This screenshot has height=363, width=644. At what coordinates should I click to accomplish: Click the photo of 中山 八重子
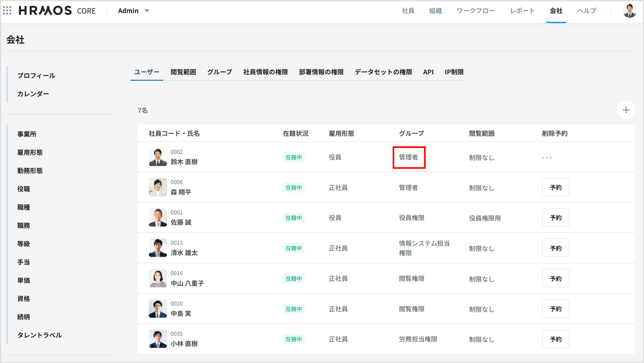tap(158, 278)
